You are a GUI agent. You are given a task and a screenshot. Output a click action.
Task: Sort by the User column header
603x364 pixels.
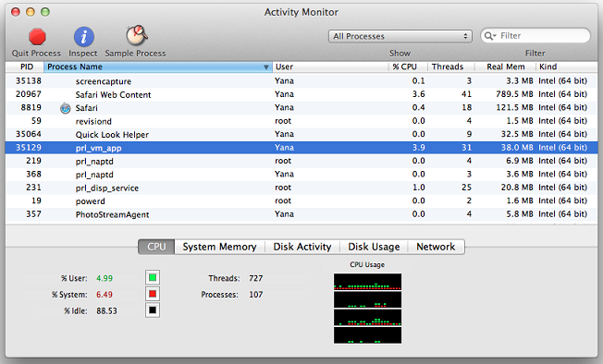tap(331, 67)
